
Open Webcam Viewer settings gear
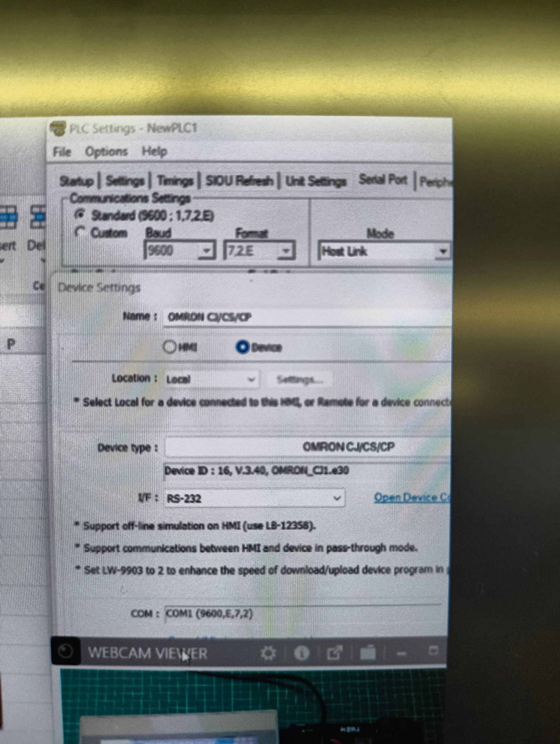coord(268,653)
